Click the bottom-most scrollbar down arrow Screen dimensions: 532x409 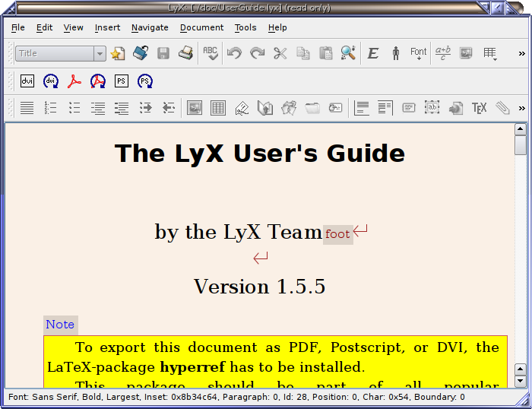(x=520, y=381)
